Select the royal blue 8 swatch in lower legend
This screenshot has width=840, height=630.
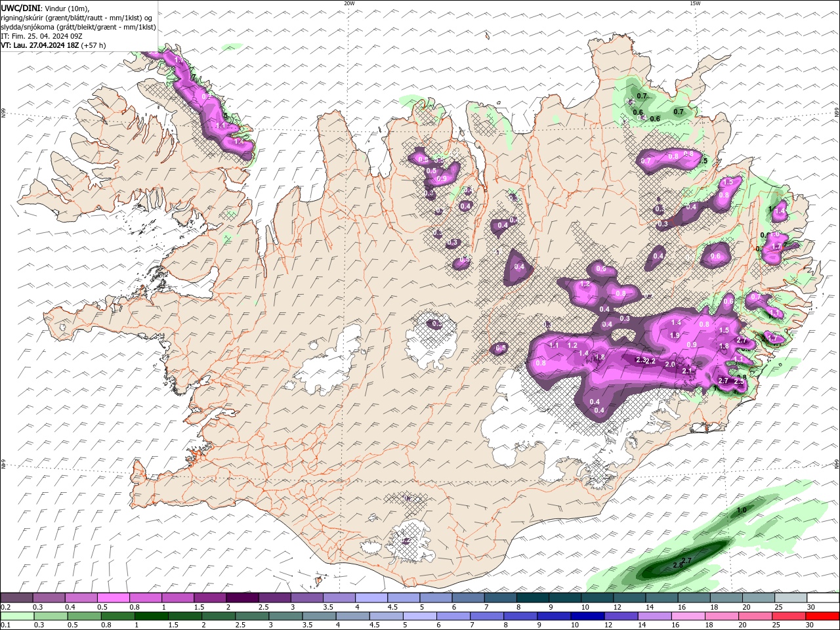520,616
